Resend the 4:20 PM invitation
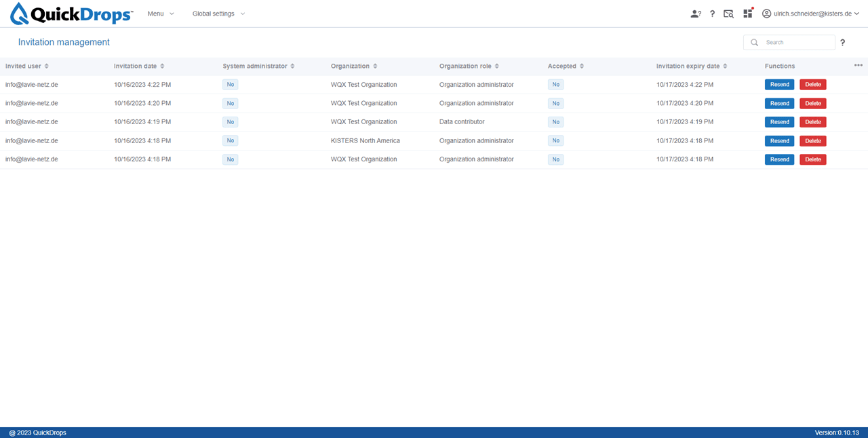868x438 pixels. tap(779, 104)
